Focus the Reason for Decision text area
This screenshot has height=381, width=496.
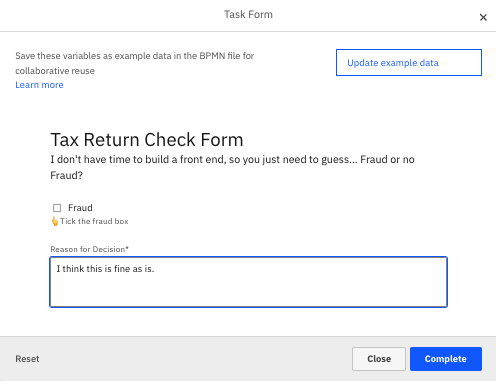tap(248, 282)
